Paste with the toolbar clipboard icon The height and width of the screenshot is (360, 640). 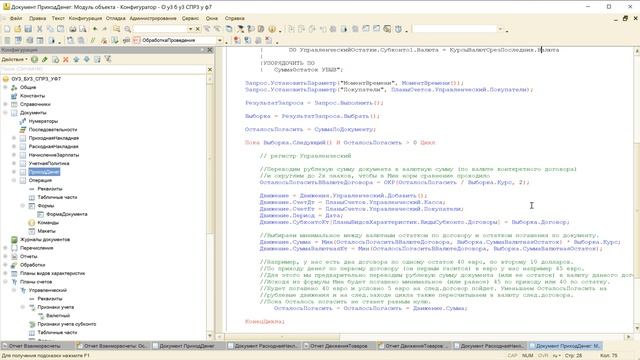60,29
